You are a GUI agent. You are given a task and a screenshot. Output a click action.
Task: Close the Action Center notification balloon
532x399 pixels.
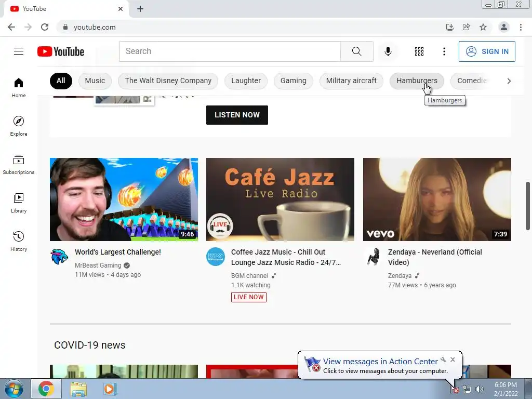(x=453, y=360)
